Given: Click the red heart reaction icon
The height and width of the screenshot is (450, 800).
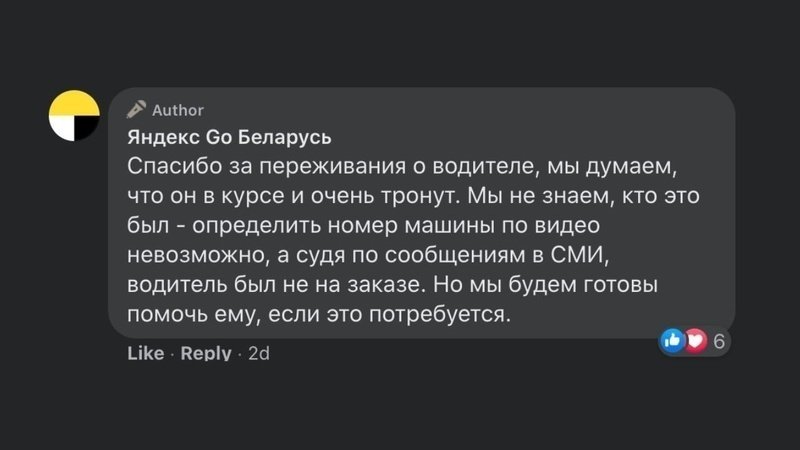Looking at the screenshot, I should (694, 341).
